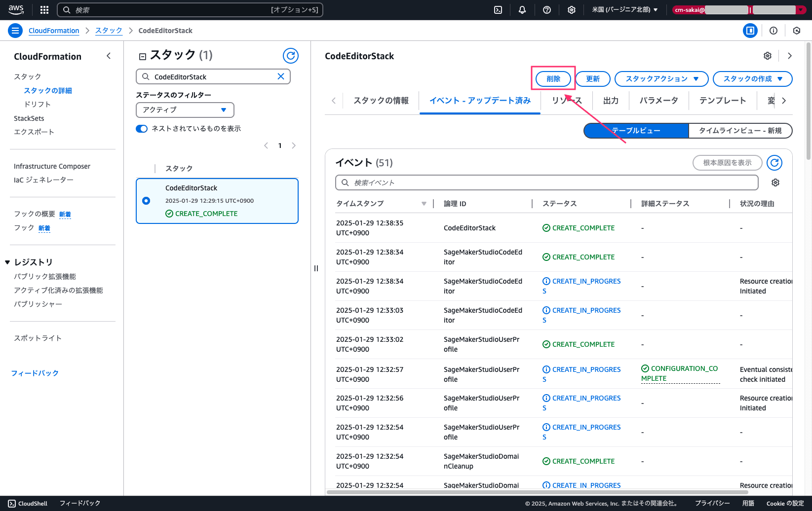812x511 pixels.
Task: Open the Resources tab
Action: 567,101
